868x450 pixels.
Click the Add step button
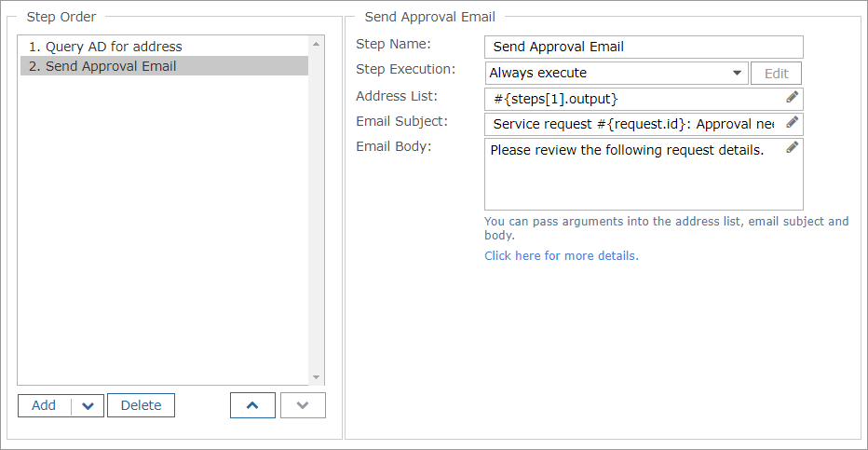[44, 405]
